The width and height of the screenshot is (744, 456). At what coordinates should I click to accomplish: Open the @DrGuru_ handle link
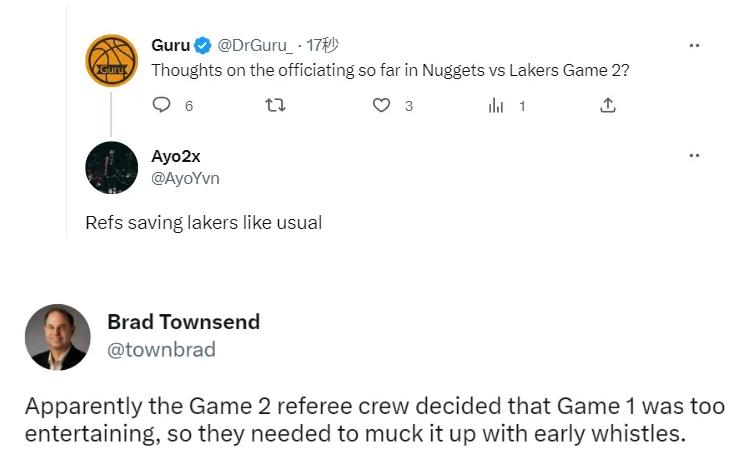(x=253, y=45)
